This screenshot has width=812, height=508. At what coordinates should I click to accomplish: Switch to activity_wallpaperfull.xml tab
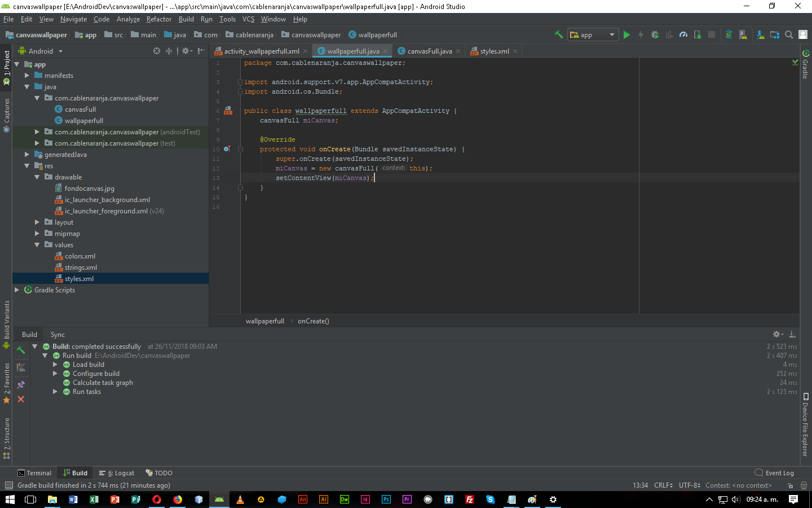[x=262, y=51]
